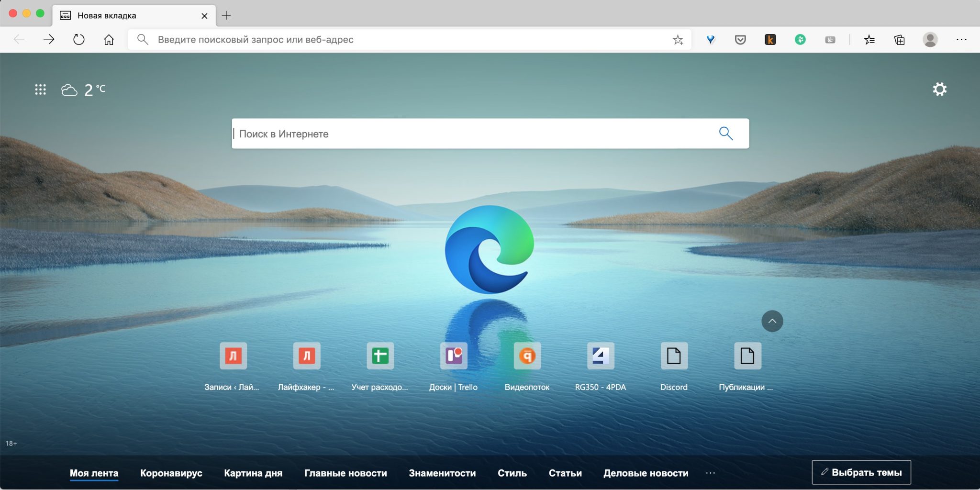Open a new tab with plus button
Viewport: 980px width, 490px height.
pos(226,15)
